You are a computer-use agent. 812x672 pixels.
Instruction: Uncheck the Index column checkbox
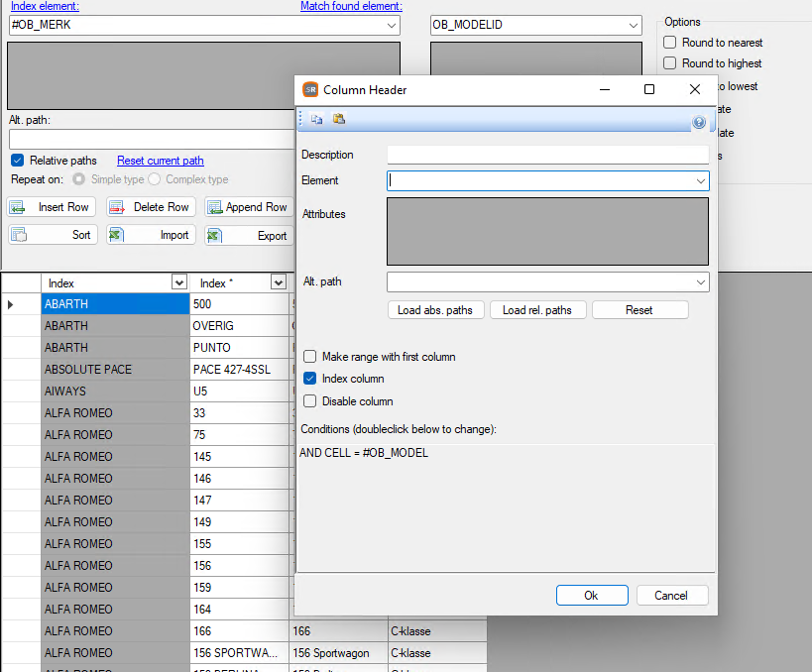click(309, 379)
